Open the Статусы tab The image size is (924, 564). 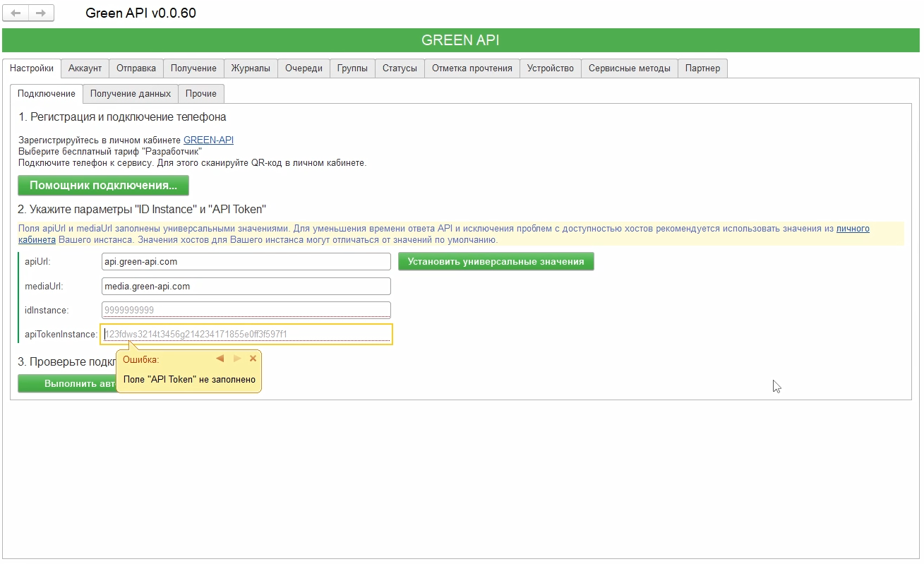point(400,68)
